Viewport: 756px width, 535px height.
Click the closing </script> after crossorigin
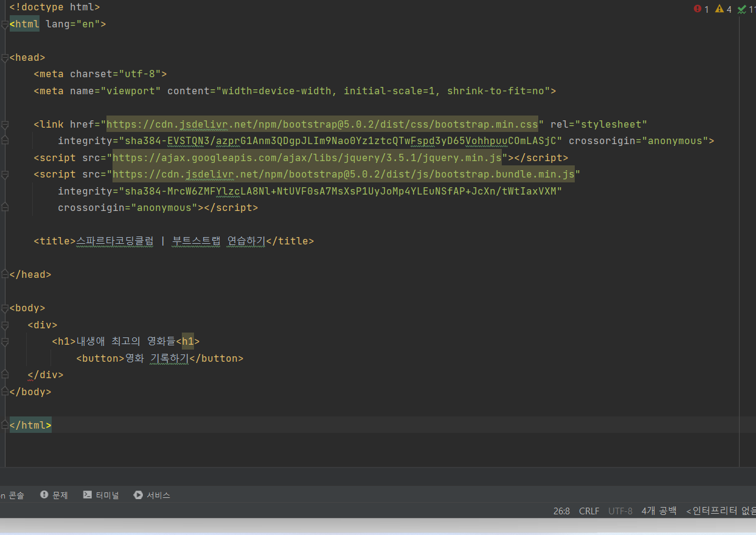pyautogui.click(x=231, y=208)
